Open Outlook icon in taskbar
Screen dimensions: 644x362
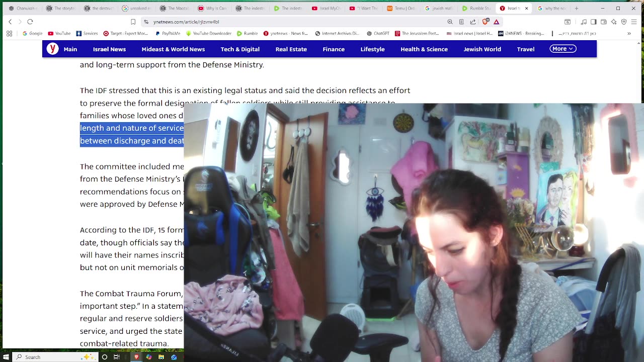point(174,357)
